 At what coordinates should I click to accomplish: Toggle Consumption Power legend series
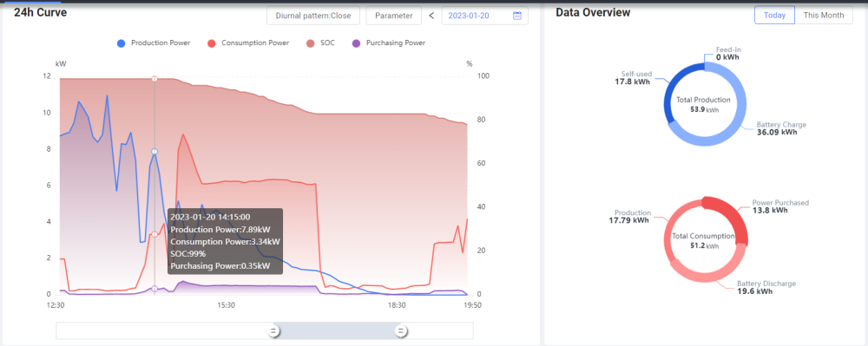point(248,43)
